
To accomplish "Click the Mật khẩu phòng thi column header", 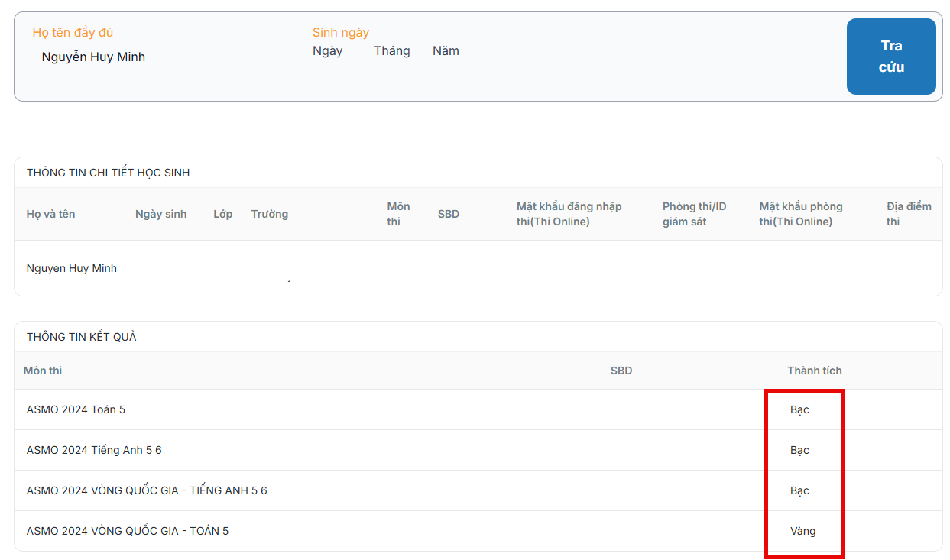I will pos(801,214).
